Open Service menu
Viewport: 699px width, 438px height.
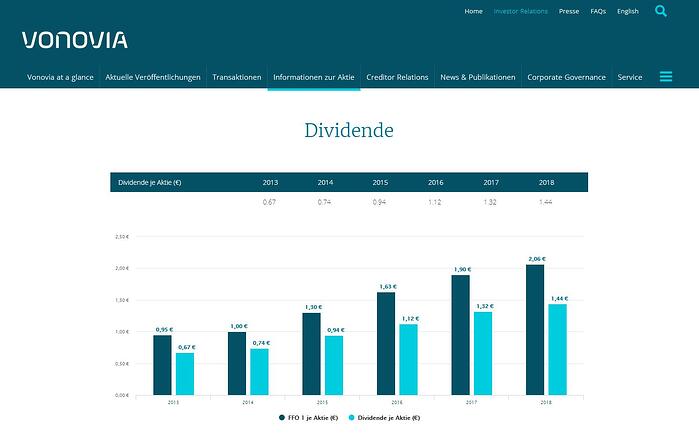click(630, 77)
